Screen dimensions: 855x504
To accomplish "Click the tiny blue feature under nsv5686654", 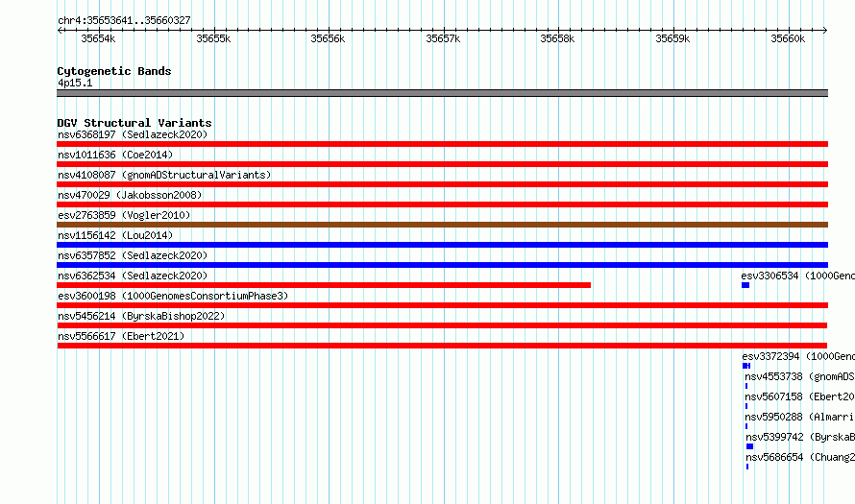I will [747, 467].
